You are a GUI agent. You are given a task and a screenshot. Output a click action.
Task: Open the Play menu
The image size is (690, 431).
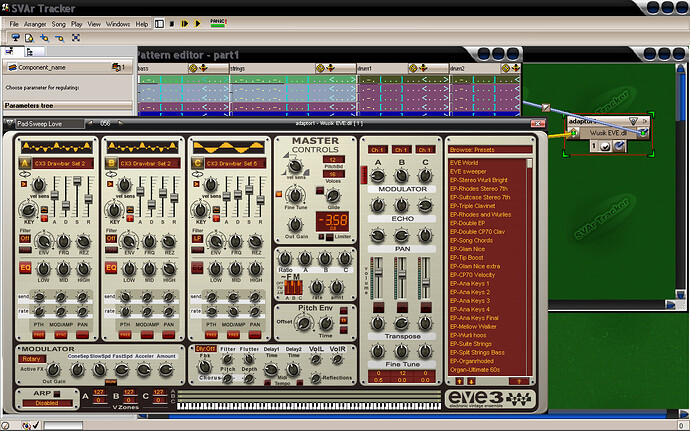77,24
